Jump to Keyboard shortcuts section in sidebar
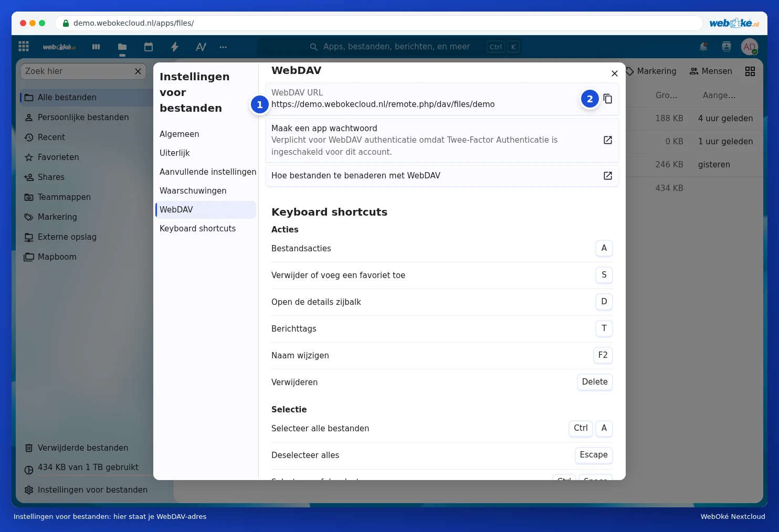779x532 pixels. pyautogui.click(x=206, y=229)
